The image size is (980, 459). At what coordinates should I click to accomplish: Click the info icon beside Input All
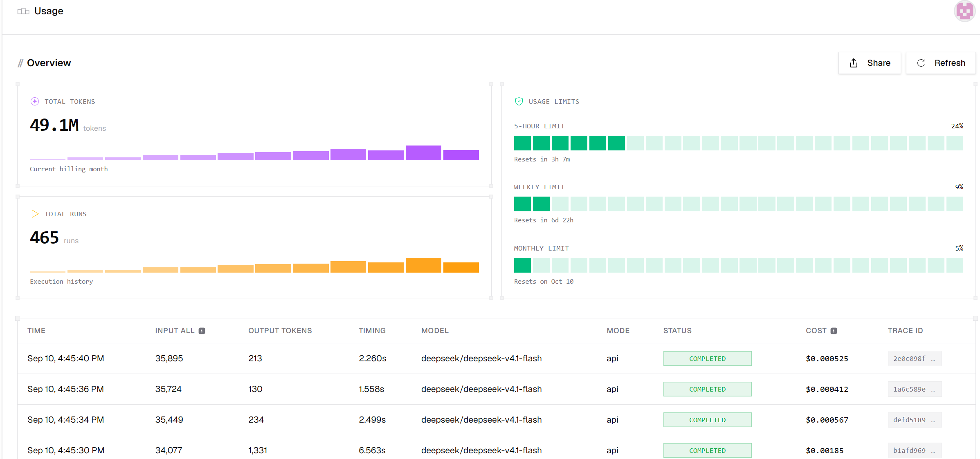pos(202,331)
